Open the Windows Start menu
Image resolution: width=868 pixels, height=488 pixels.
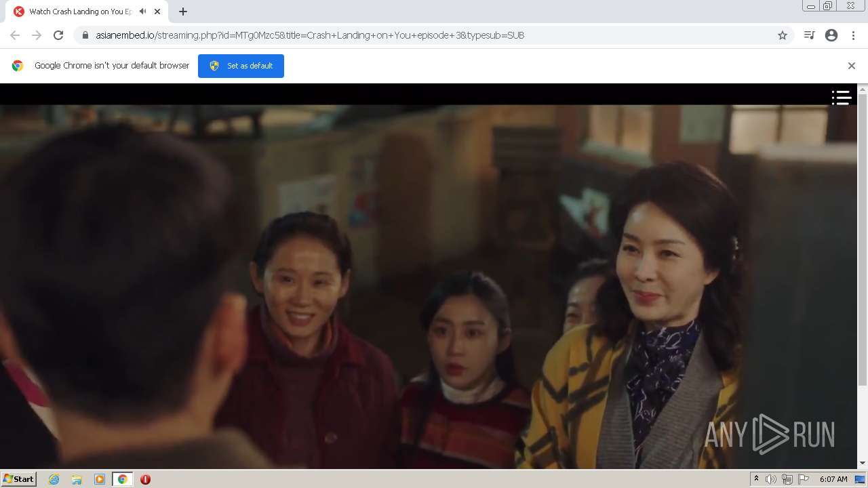click(x=19, y=479)
